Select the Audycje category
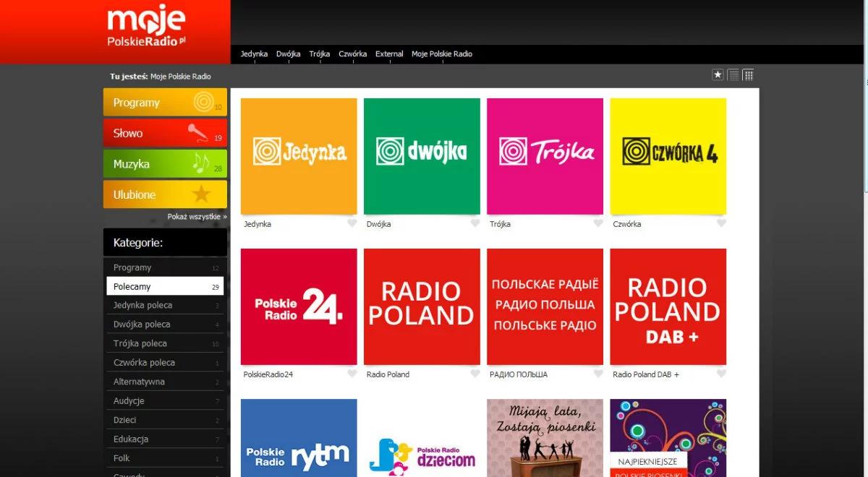Screen dimensions: 868x477 click(165, 400)
